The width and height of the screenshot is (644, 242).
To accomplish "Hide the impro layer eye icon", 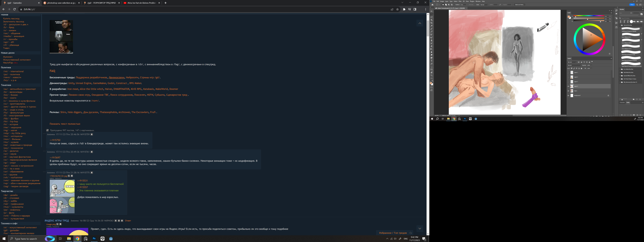I will tap(568, 91).
